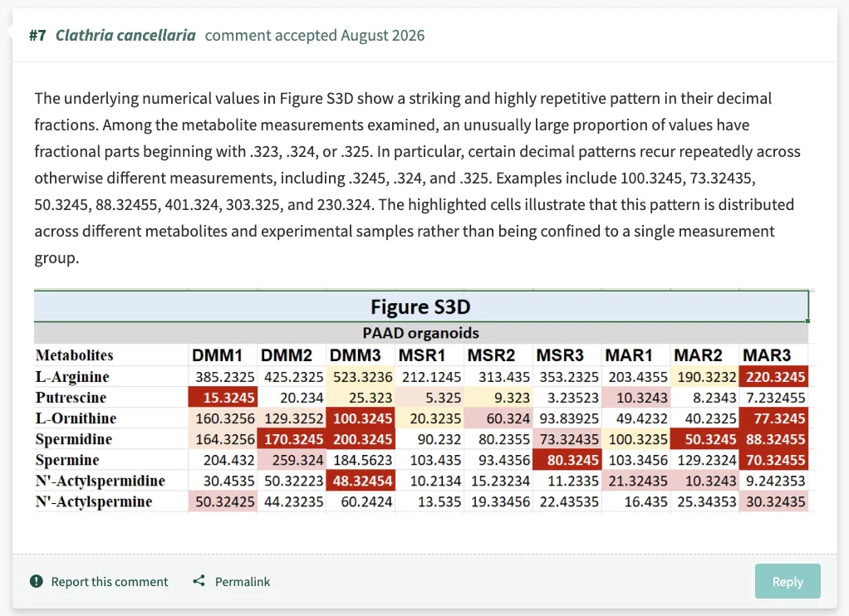Screen dimensions: 849x616
Task: Click the 7.232455 Putrescine MAR3 cell
Action: 773,398
